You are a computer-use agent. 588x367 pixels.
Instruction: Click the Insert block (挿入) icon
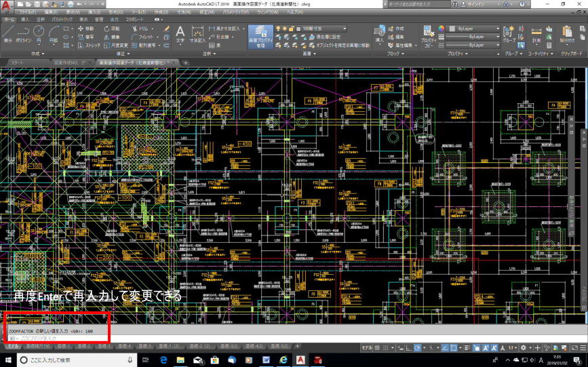coord(380,34)
